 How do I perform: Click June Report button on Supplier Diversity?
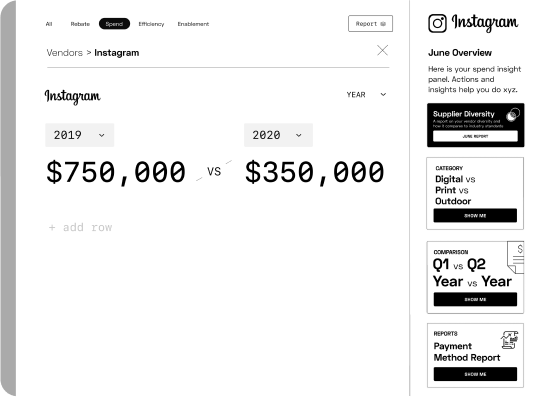tap(475, 136)
